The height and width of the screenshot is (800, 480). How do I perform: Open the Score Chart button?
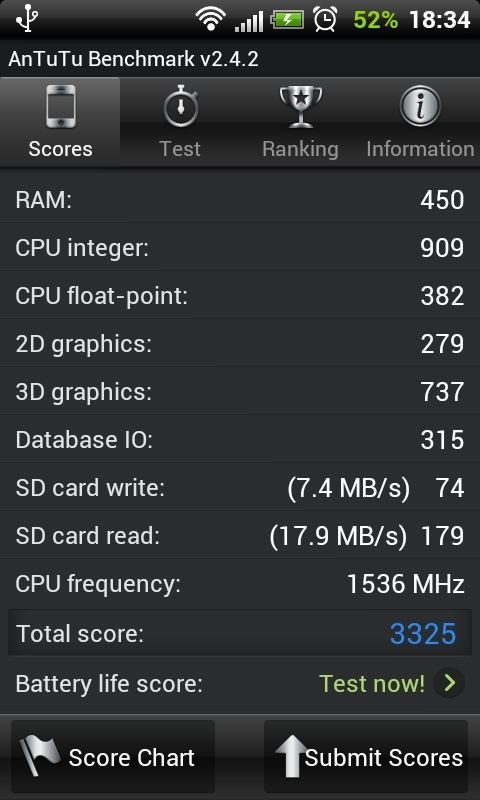(x=113, y=756)
